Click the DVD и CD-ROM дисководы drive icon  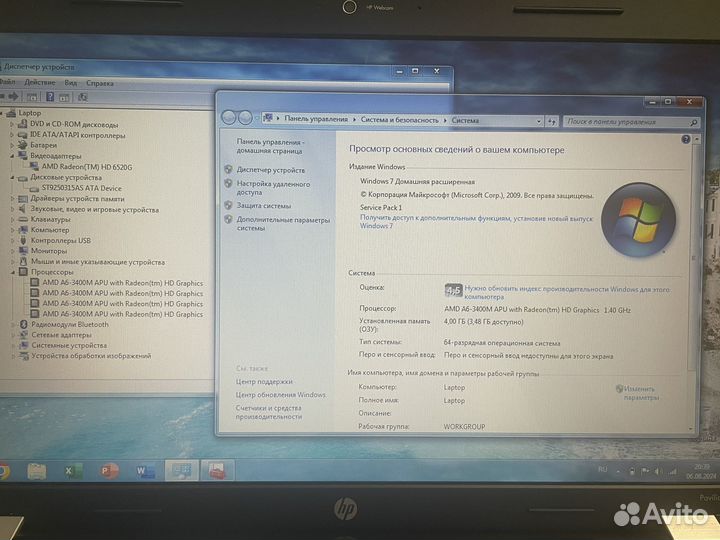[x=22, y=124]
